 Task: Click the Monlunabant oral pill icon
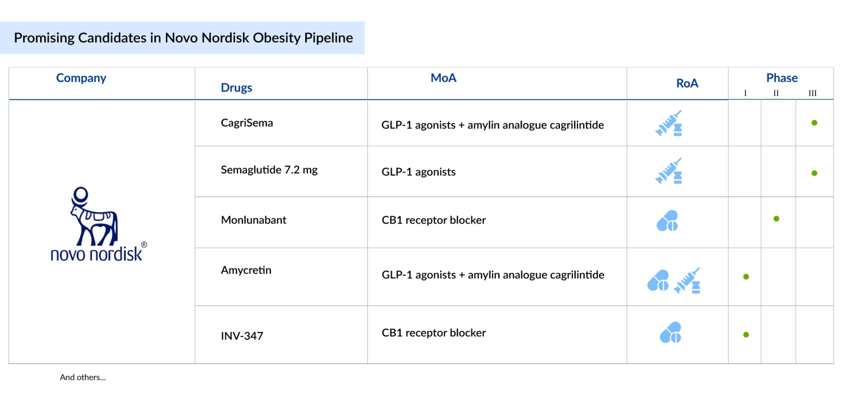667,221
